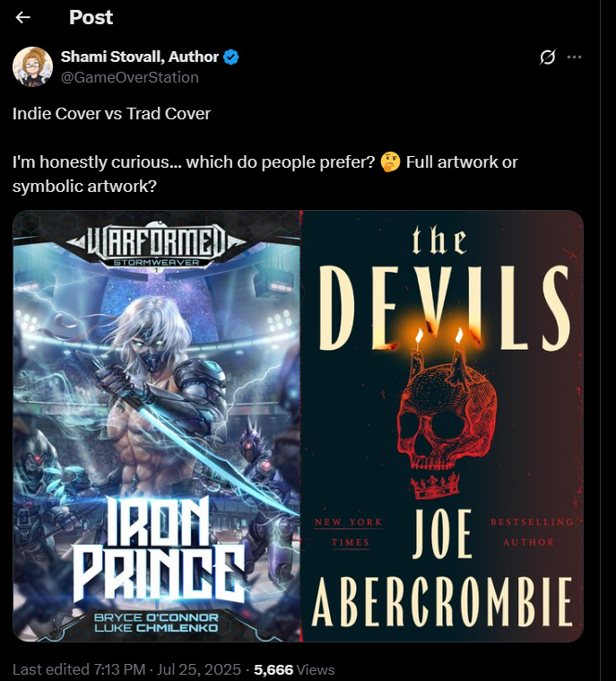Open Shami Stovall's profile avatar
Screen dimensions: 616x681
coord(32,66)
